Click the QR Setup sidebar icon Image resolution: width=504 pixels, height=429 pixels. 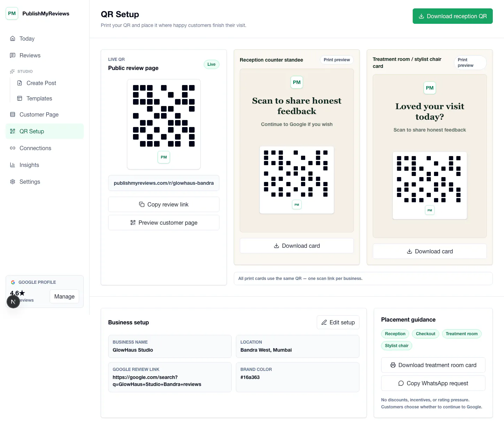(13, 131)
